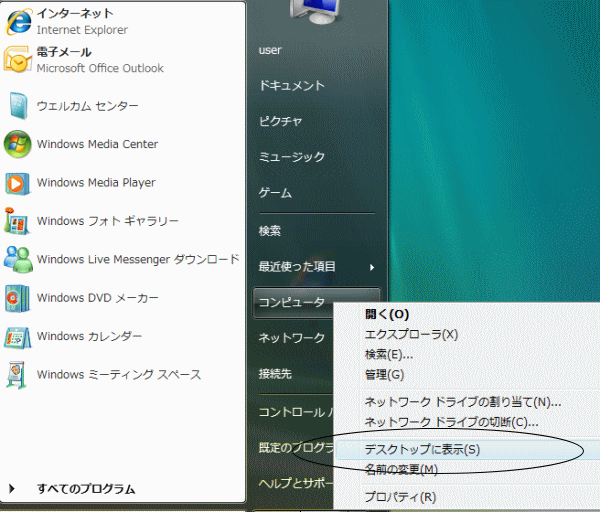Click the user account picture

coord(315,11)
